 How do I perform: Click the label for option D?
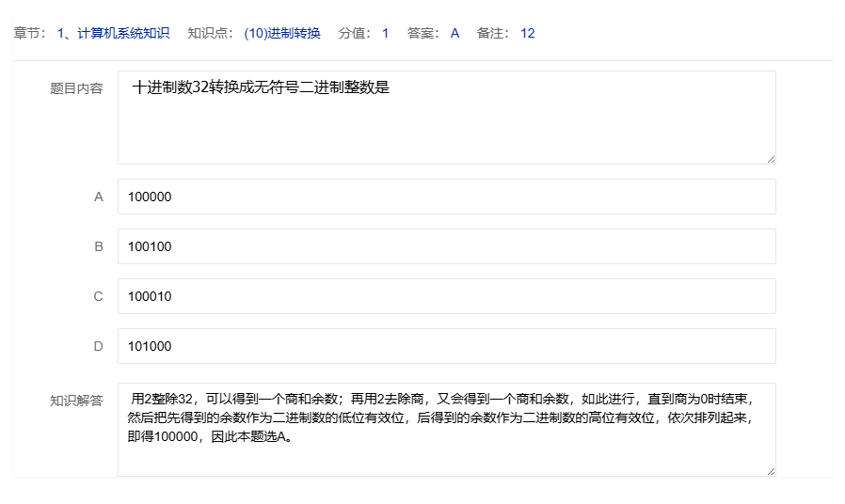pos(98,346)
